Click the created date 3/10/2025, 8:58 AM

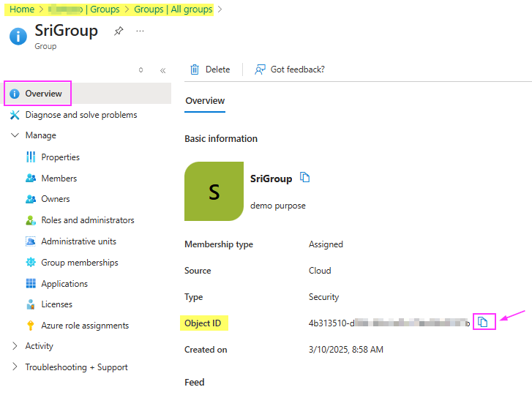click(345, 350)
